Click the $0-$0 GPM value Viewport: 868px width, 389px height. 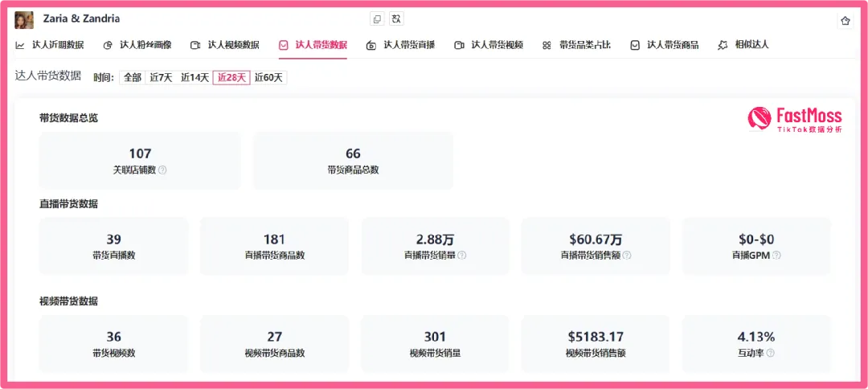pyautogui.click(x=756, y=240)
